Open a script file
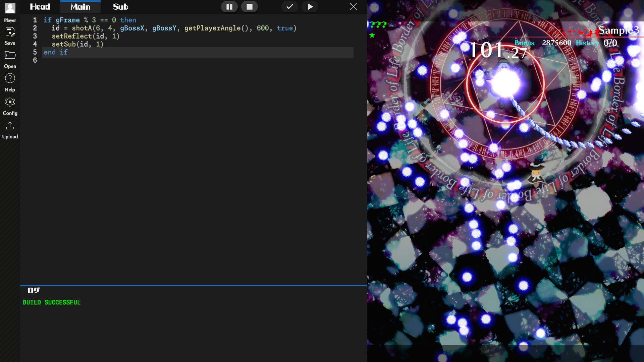The width and height of the screenshot is (644, 362). coord(10,57)
